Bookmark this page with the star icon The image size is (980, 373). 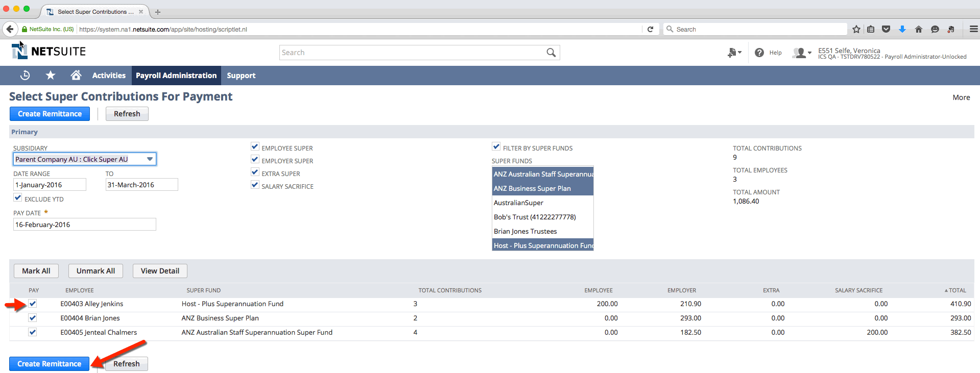856,29
